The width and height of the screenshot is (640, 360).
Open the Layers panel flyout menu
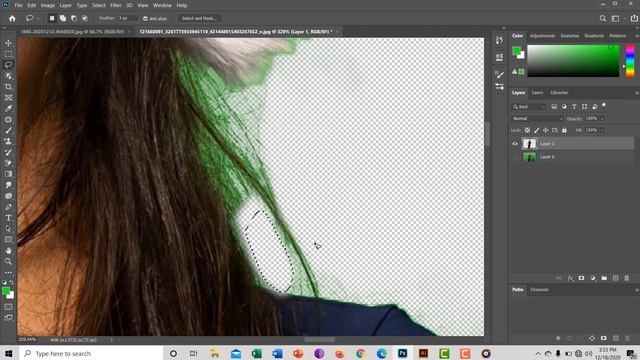pos(636,93)
